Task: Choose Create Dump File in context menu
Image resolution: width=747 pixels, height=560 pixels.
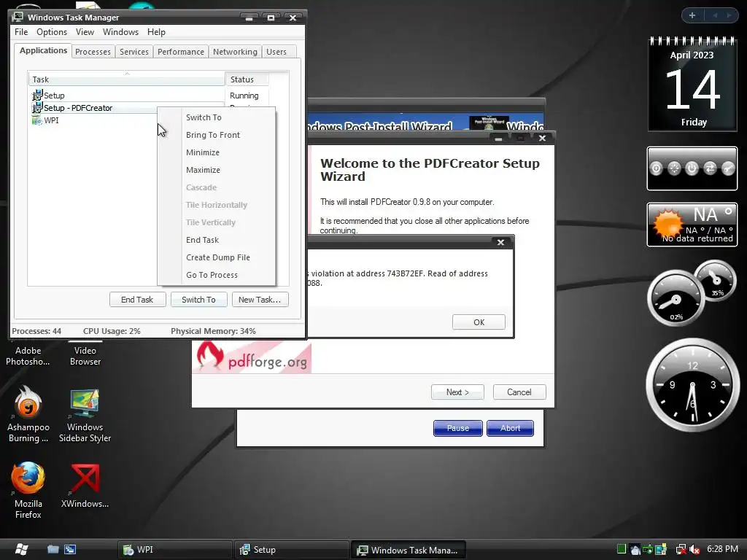Action: (x=217, y=257)
